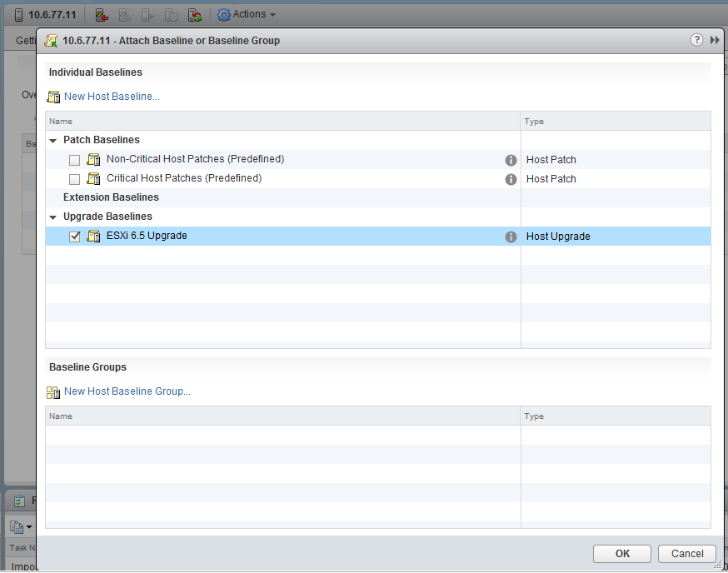The height and width of the screenshot is (573, 728).
Task: Click the host power toolbar icon
Action: click(x=172, y=15)
